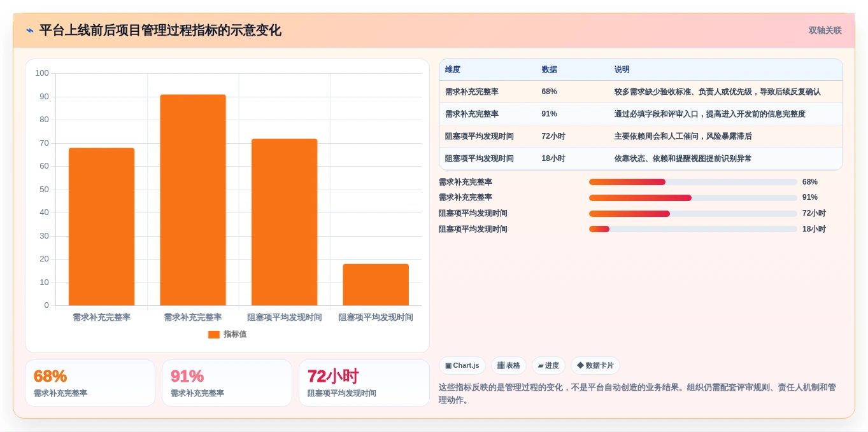
Task: Click the 72小时 progress bar
Action: click(x=693, y=214)
